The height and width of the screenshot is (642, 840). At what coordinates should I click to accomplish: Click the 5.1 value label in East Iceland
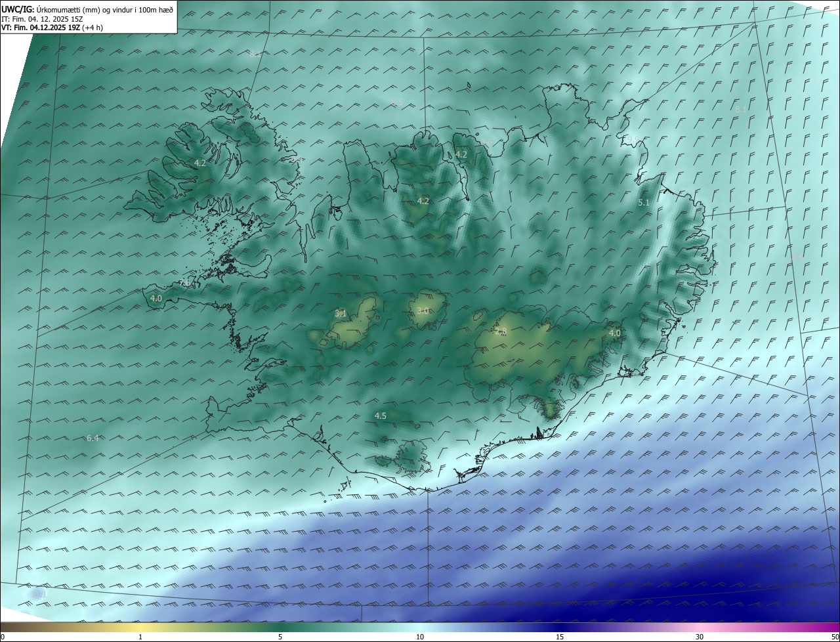point(643,203)
